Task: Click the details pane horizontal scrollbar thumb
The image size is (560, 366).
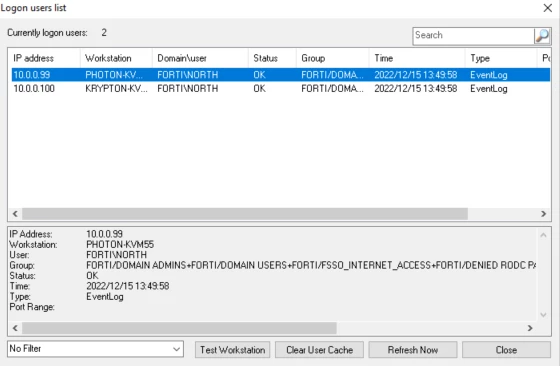Action: pyautogui.click(x=179, y=328)
